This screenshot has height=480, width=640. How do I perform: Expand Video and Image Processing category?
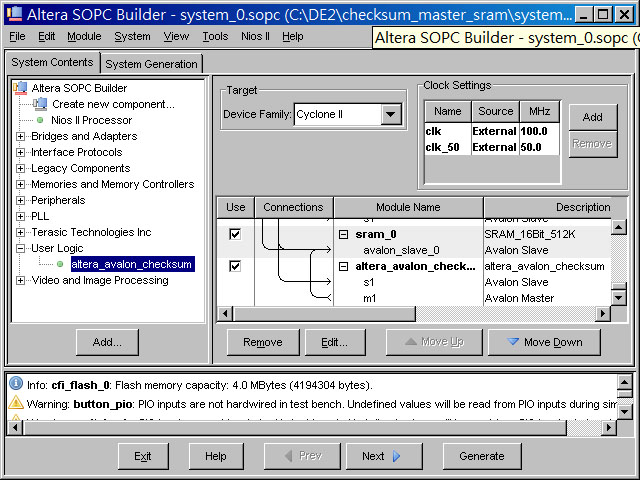pos(20,280)
